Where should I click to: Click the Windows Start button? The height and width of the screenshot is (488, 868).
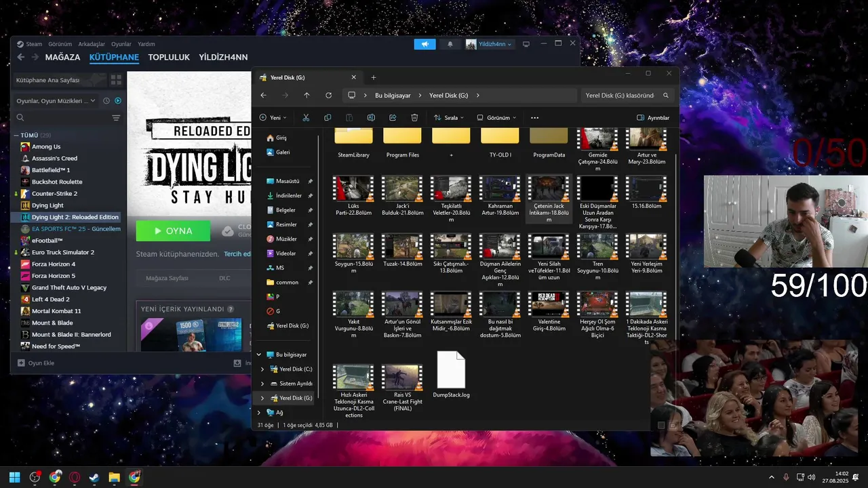coord(15,477)
